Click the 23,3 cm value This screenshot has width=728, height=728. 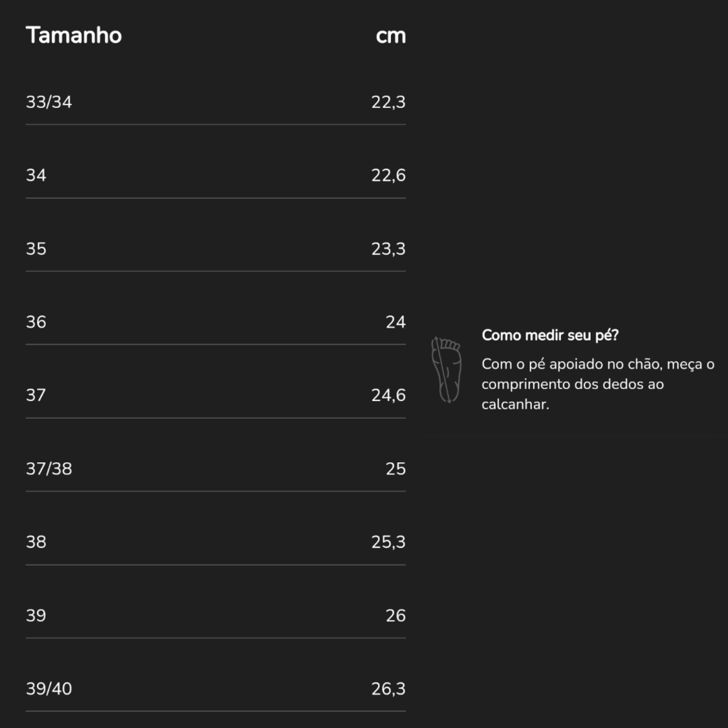[388, 249]
